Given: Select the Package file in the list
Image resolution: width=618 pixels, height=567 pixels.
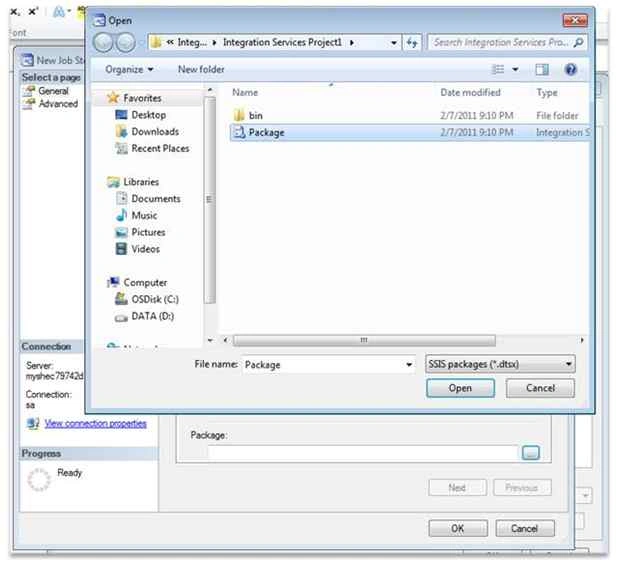Looking at the screenshot, I should (410, 132).
